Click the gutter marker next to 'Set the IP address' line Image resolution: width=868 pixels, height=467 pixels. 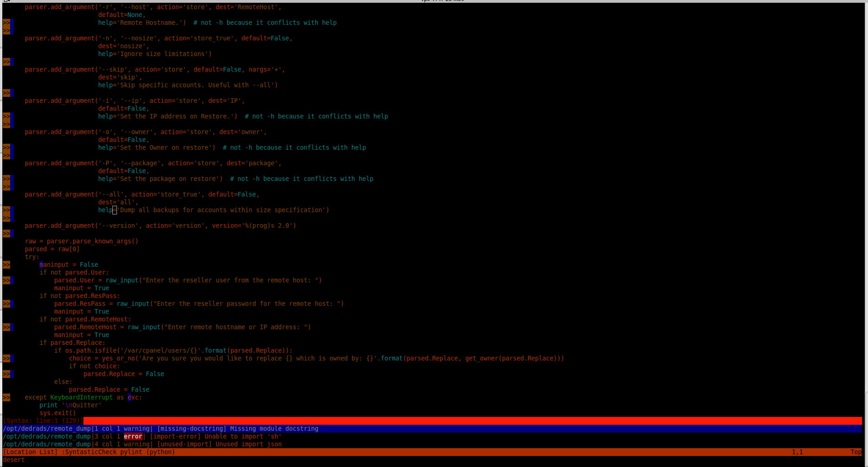[6, 117]
